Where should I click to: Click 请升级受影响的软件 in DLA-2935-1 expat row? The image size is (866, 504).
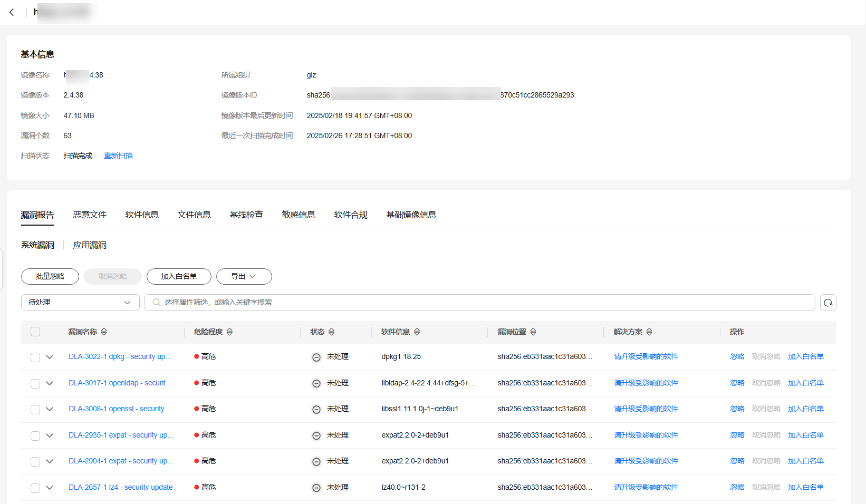646,435
